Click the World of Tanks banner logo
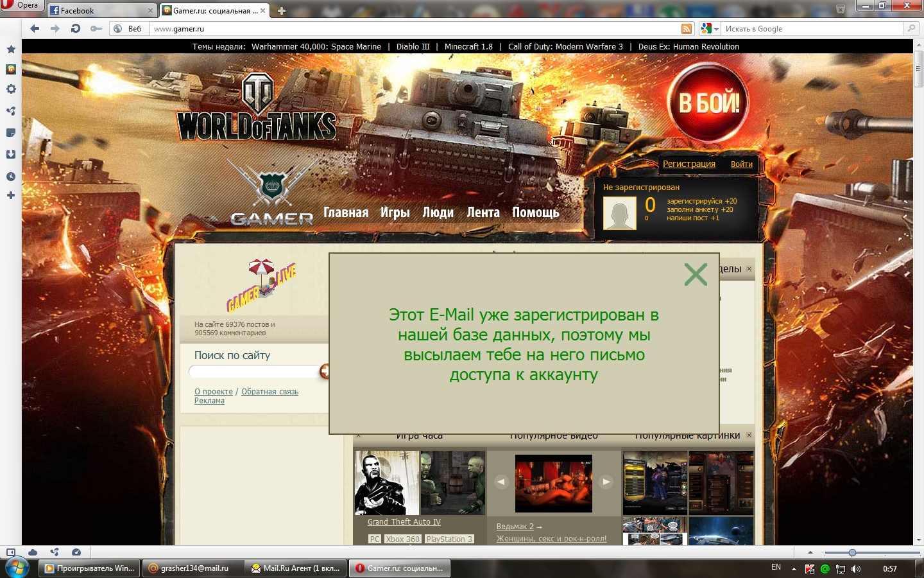The image size is (924, 578). 257,108
